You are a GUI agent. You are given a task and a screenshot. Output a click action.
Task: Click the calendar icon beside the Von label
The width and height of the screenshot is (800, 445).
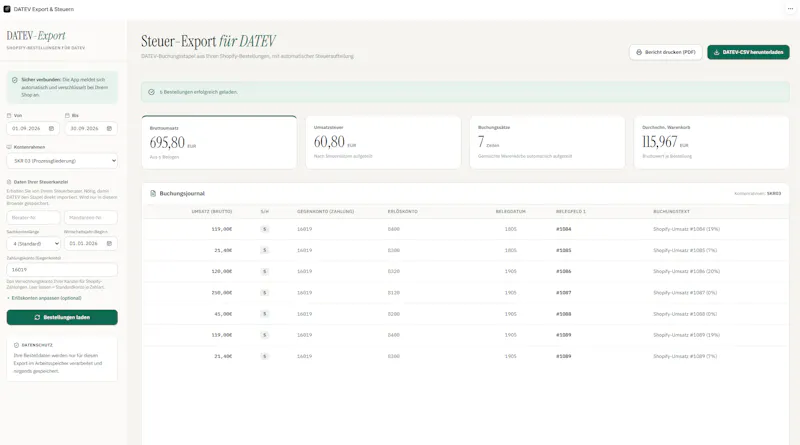[9, 116]
